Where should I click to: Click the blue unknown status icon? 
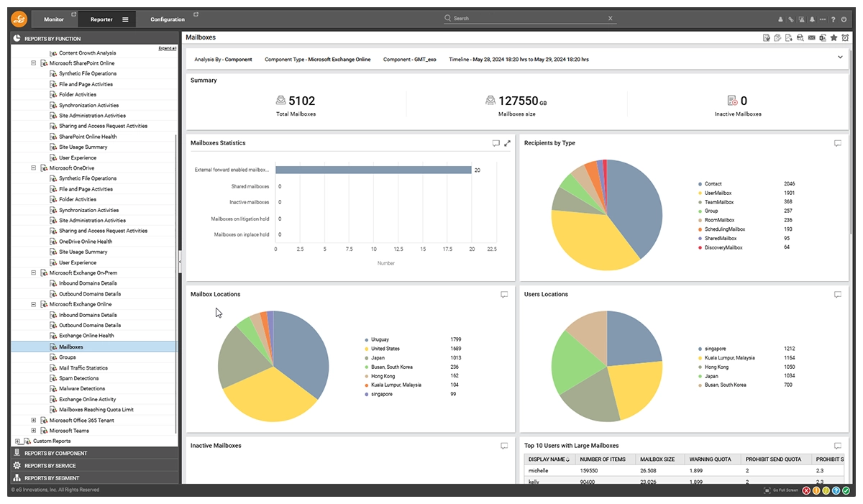(x=836, y=490)
